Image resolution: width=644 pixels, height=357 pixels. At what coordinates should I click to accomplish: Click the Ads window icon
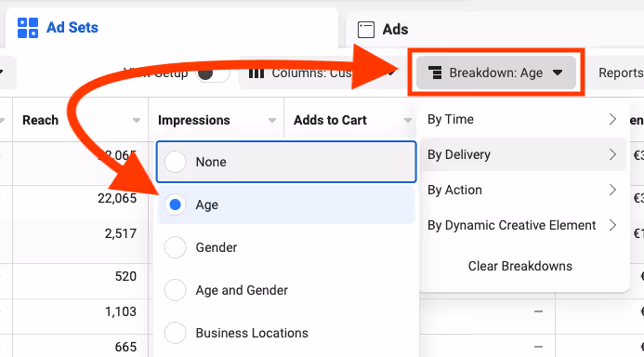tap(366, 30)
